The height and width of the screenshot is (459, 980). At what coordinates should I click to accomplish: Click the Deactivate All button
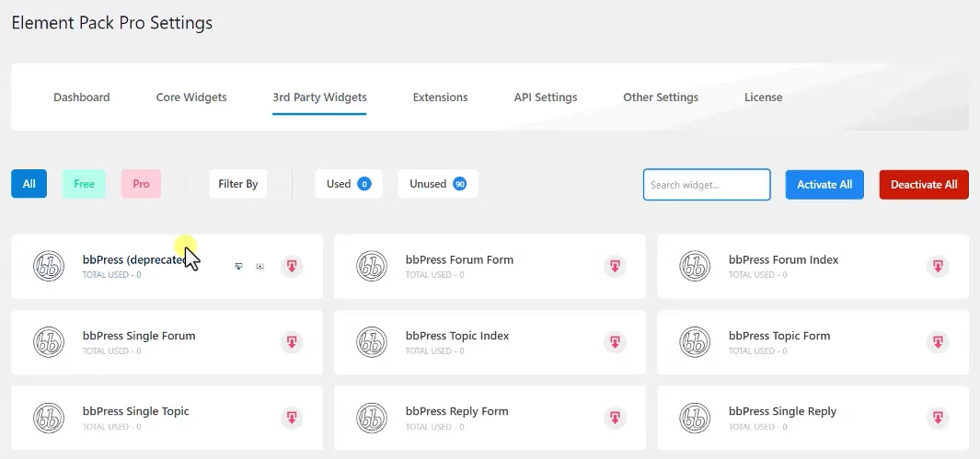pyautogui.click(x=924, y=185)
